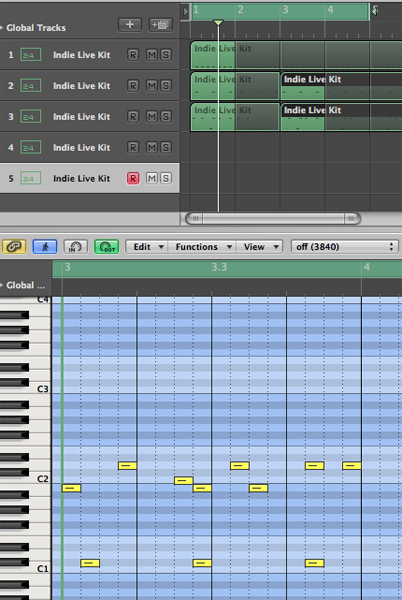Click 3.3 position on piano roll ruler
The height and width of the screenshot is (600, 402).
click(219, 267)
